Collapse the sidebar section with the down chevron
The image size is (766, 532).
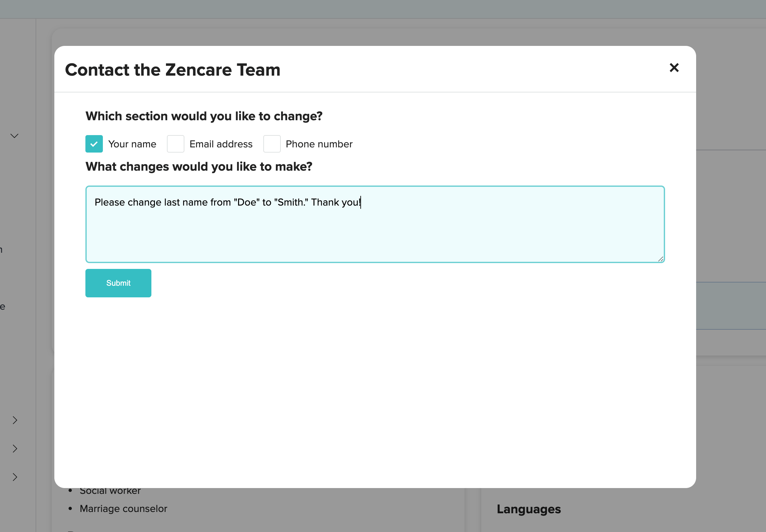click(14, 136)
